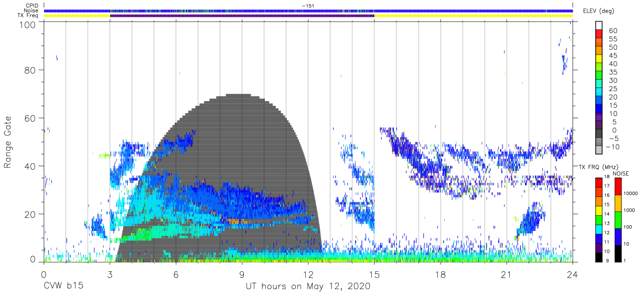Click the '17' label on TX FRQ colorbar

point(607,187)
